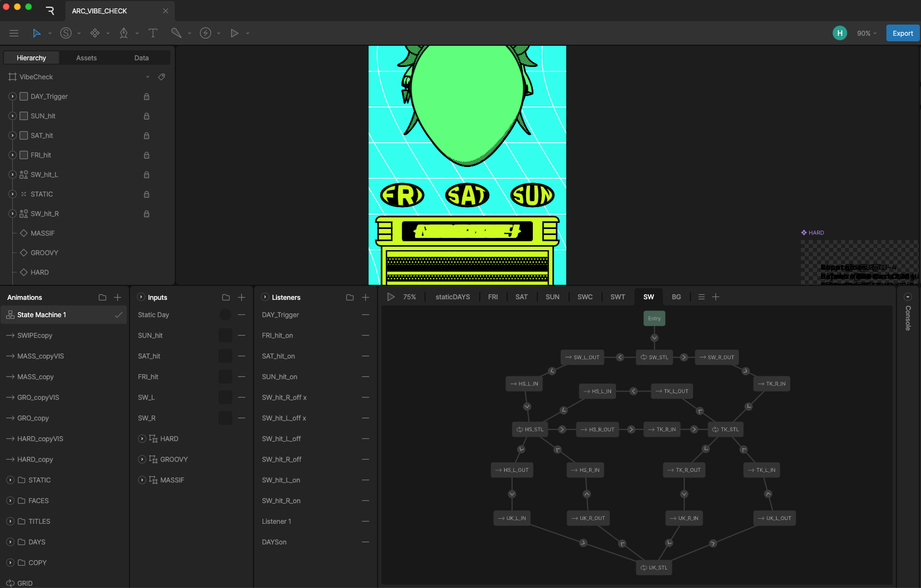Open the SWC layer tab

click(x=585, y=297)
